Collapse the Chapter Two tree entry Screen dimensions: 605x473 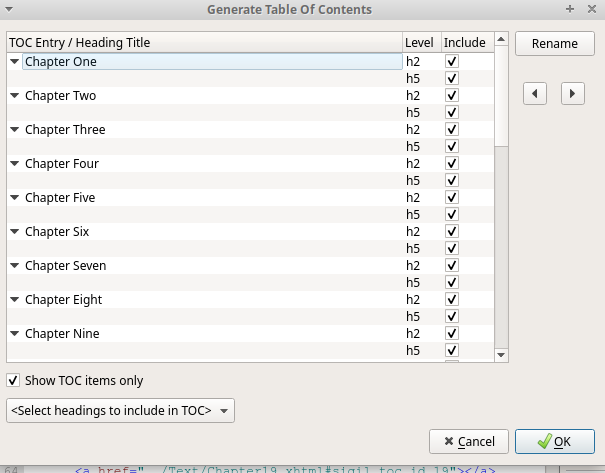click(14, 96)
